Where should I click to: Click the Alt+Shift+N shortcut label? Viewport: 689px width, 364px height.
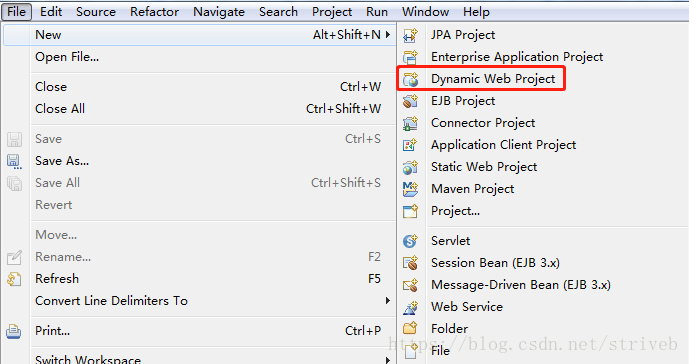(x=347, y=35)
